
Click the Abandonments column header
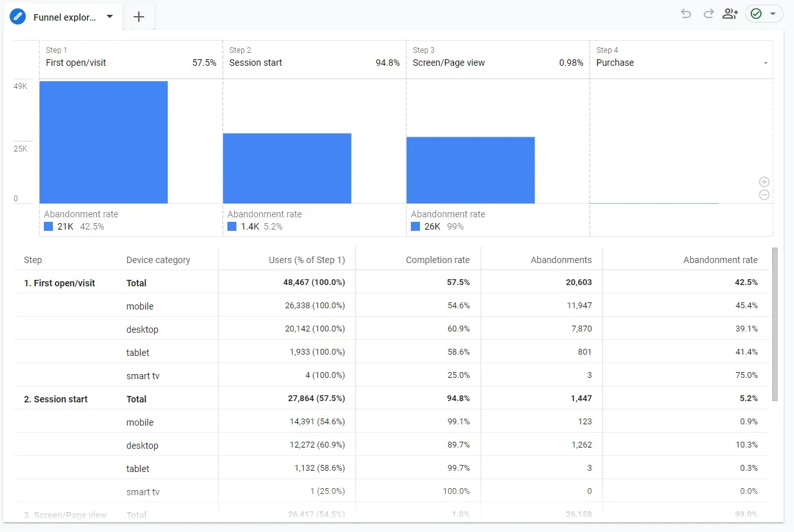561,260
